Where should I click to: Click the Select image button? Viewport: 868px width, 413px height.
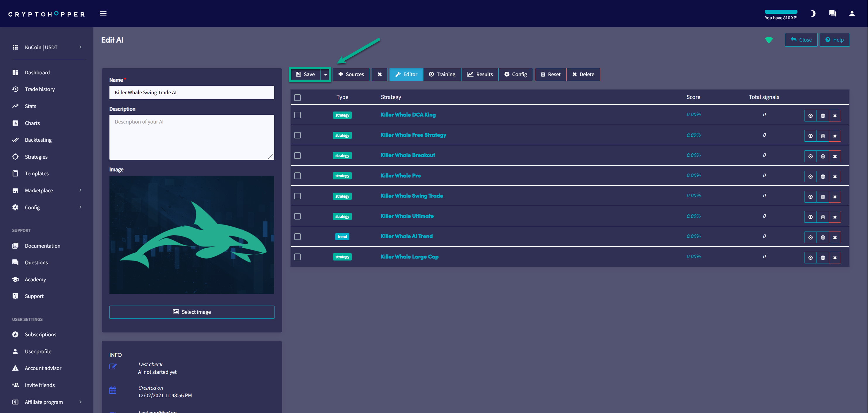(x=191, y=312)
